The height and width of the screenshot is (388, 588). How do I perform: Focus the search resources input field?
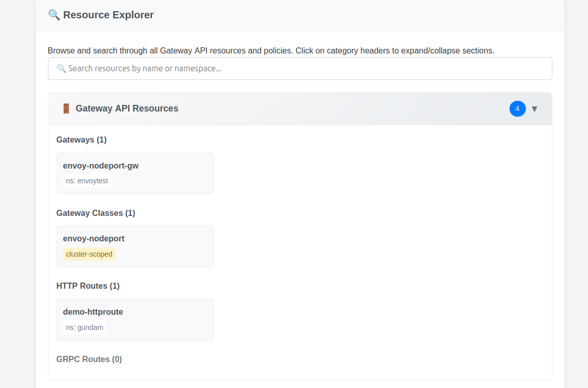(306, 68)
